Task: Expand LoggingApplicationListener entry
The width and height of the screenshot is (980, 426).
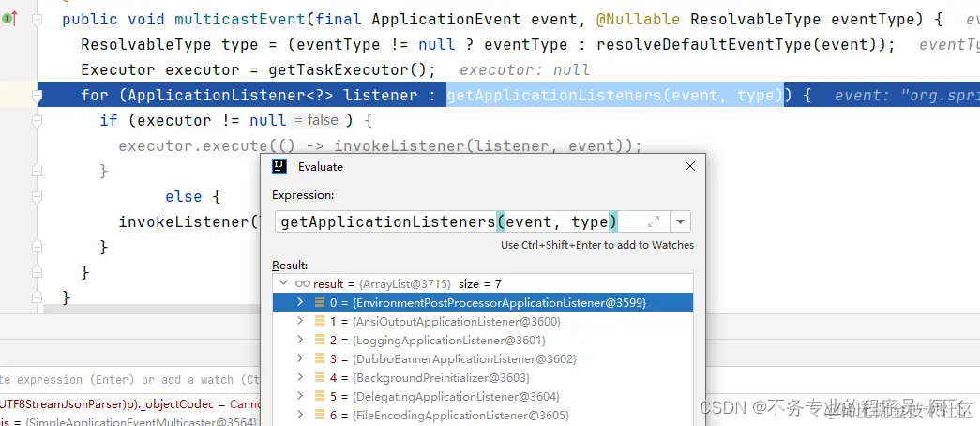Action: pos(300,340)
